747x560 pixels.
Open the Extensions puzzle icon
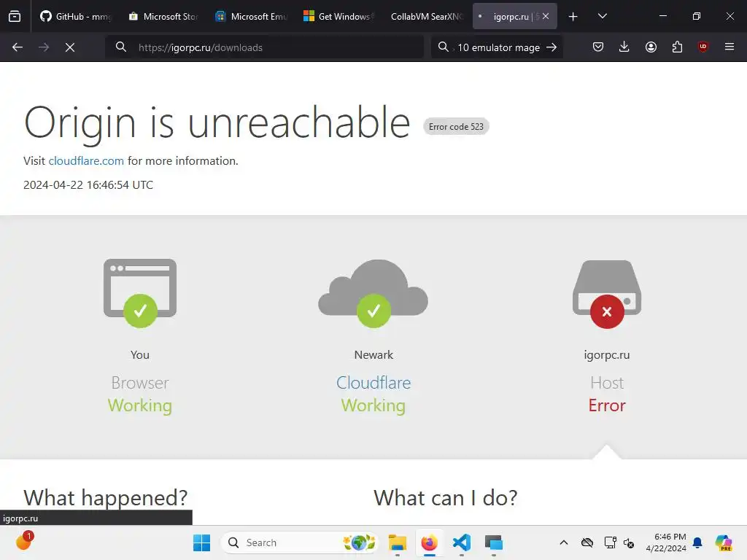tap(677, 47)
